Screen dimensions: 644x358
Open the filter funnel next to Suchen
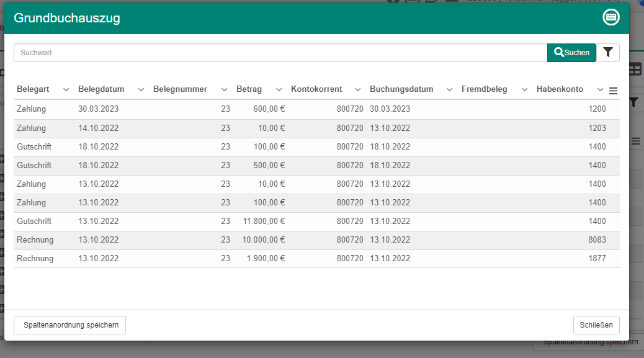tap(607, 53)
